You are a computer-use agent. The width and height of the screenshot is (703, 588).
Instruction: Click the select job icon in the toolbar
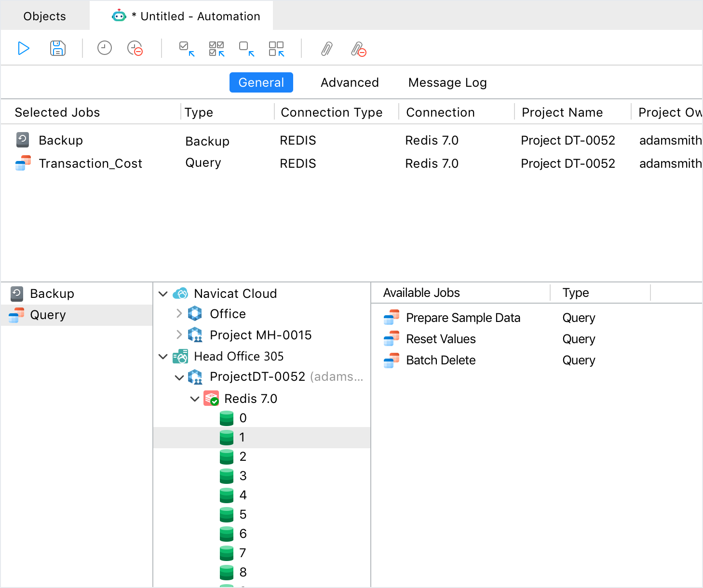[x=187, y=49]
